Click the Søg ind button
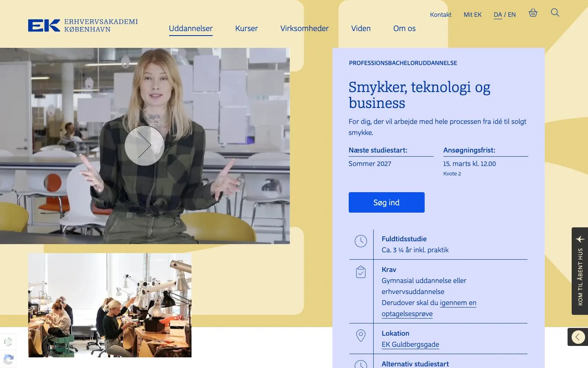The height and width of the screenshot is (368, 588). pyautogui.click(x=387, y=202)
